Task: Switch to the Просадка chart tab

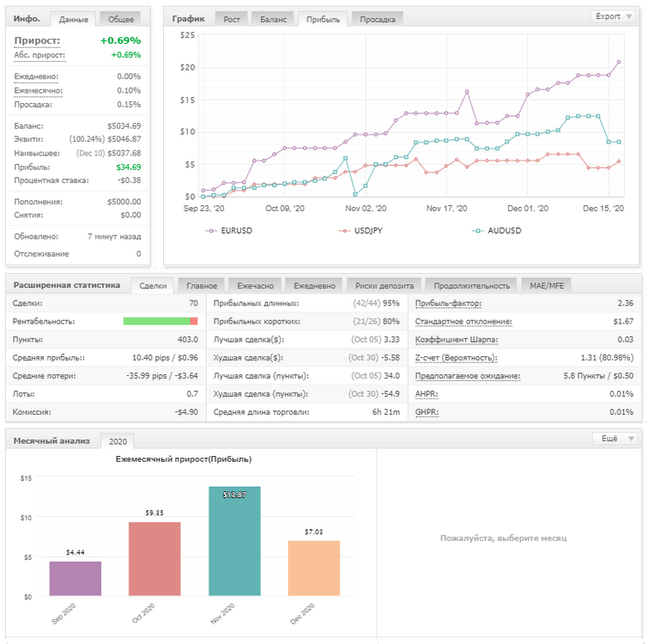Action: tap(378, 20)
